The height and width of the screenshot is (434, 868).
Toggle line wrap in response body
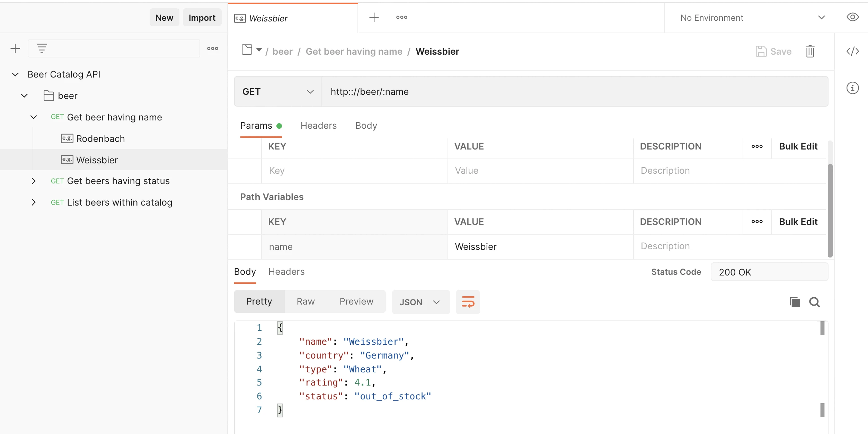click(x=468, y=302)
